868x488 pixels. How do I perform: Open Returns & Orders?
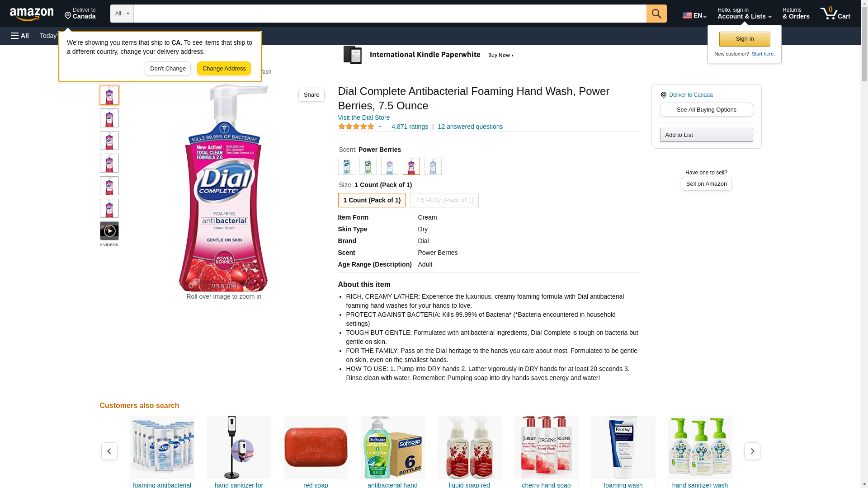[x=796, y=14]
